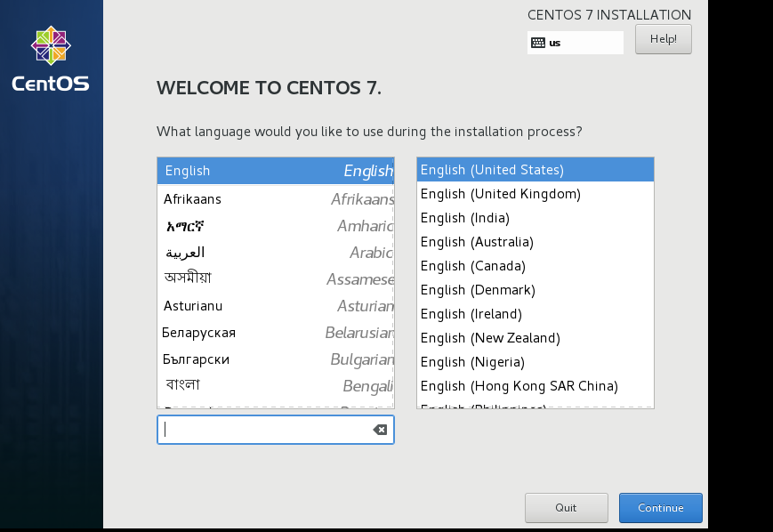773x532 pixels.
Task: Choose the Arabic language row
Action: pyautogui.click(x=276, y=253)
